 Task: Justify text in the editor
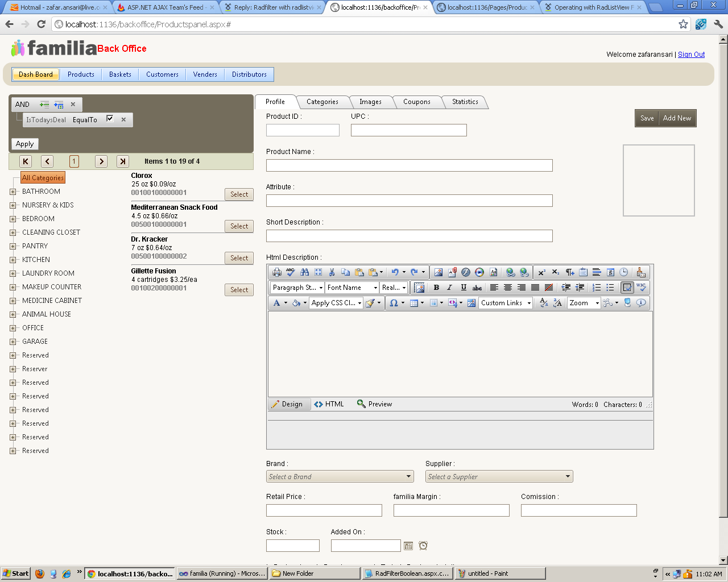(x=535, y=288)
